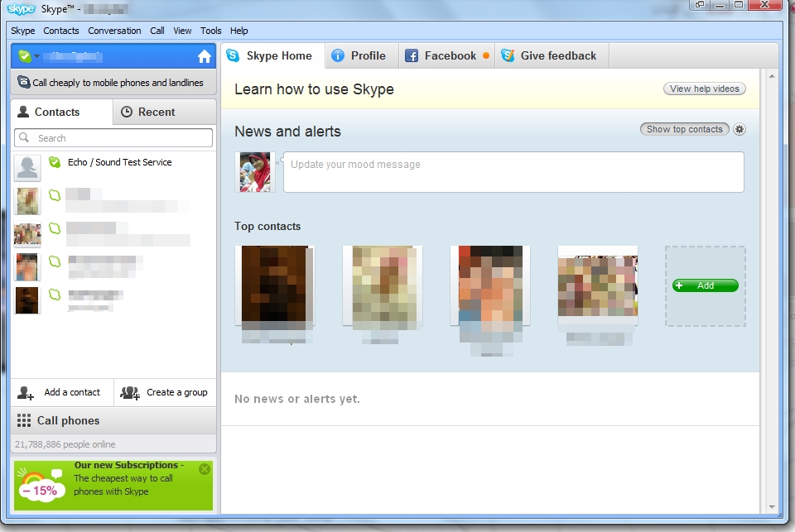
Task: Open the online status dropdown arrow
Action: pyautogui.click(x=37, y=56)
